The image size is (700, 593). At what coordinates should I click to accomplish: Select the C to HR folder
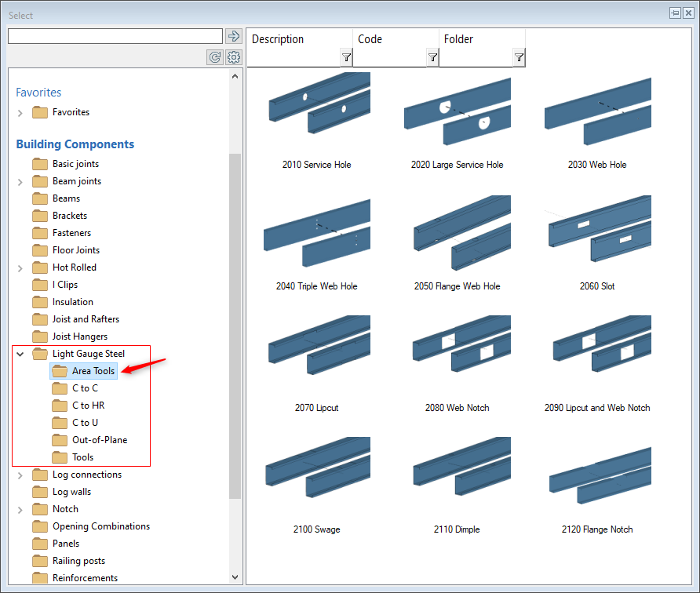point(88,406)
